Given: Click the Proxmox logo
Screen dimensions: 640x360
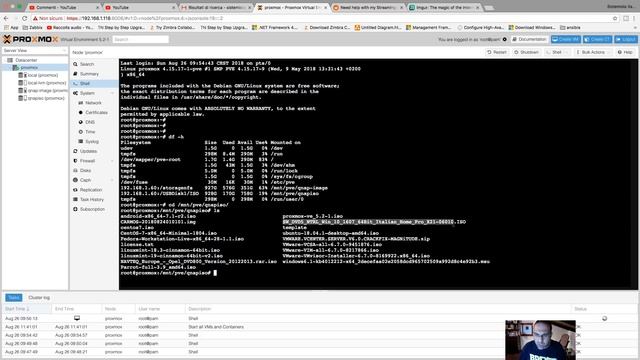Looking at the screenshot, I should [31, 39].
